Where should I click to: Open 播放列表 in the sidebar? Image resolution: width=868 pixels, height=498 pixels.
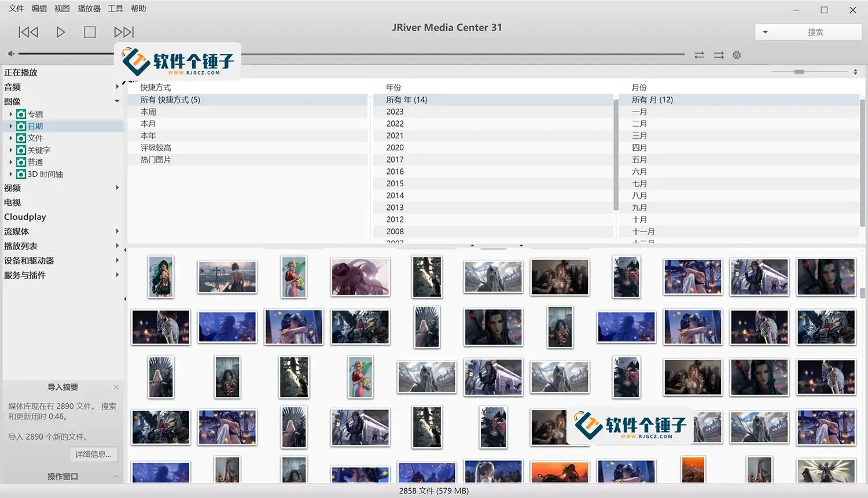(x=21, y=246)
